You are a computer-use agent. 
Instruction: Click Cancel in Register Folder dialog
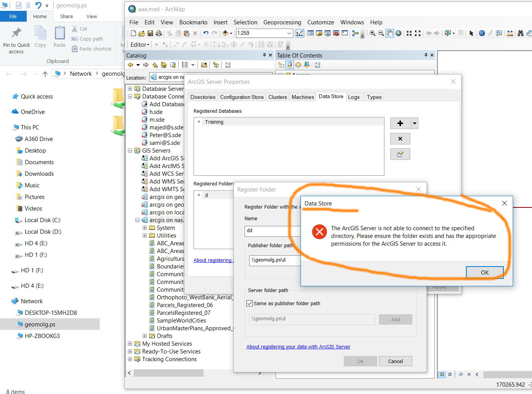395,361
